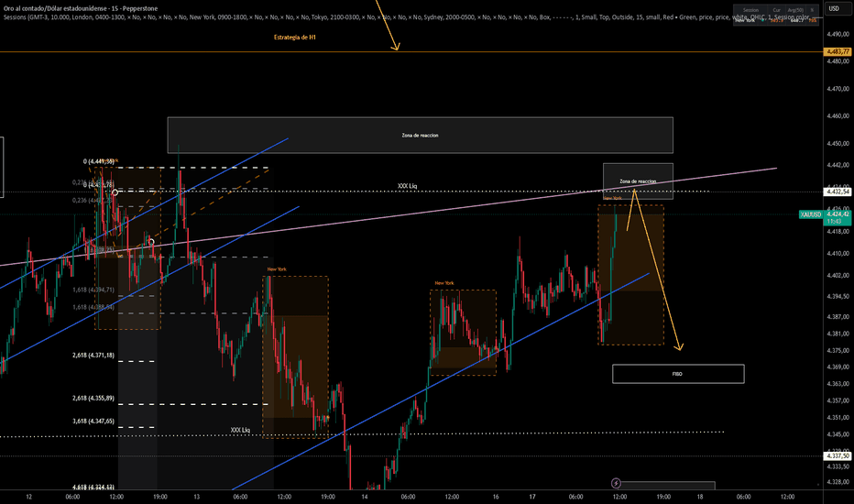The image size is (854, 504).
Task: Select the FIBO rectangle drawing
Action: point(678,374)
